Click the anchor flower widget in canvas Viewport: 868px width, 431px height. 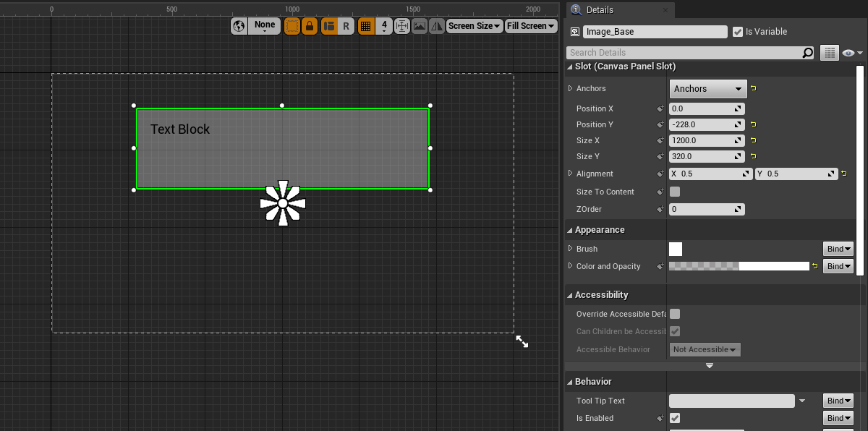click(283, 203)
